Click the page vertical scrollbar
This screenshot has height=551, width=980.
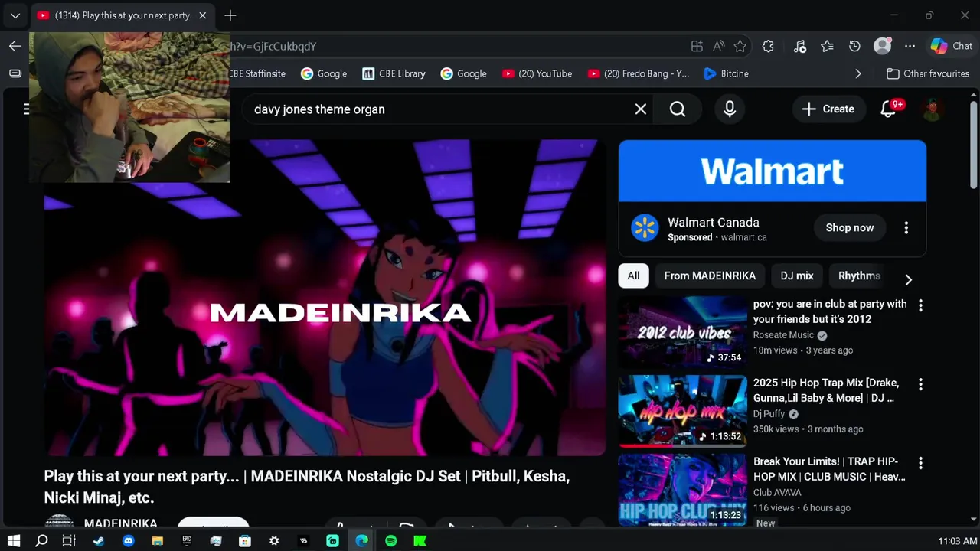click(974, 145)
